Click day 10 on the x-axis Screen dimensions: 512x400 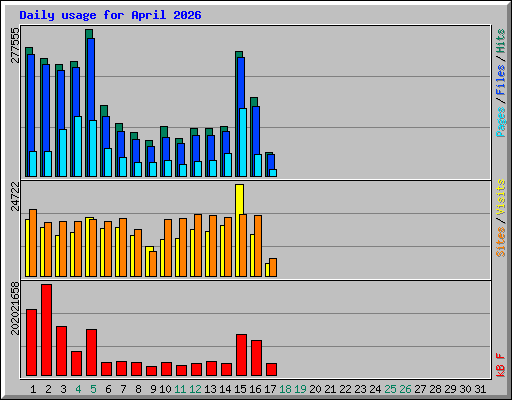(x=165, y=389)
